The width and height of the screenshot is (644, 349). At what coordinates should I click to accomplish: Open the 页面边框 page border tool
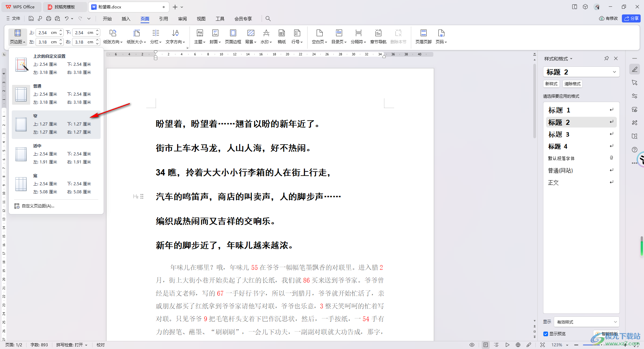pos(233,36)
